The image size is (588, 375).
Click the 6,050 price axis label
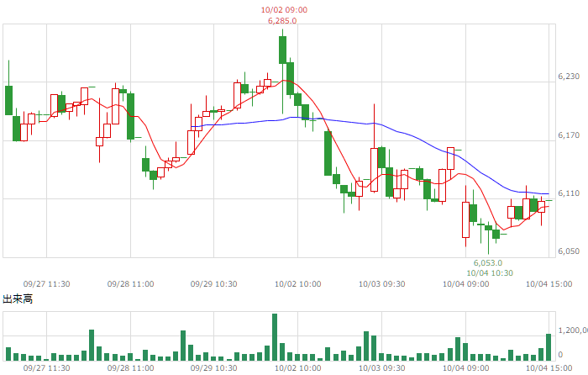[569, 251]
